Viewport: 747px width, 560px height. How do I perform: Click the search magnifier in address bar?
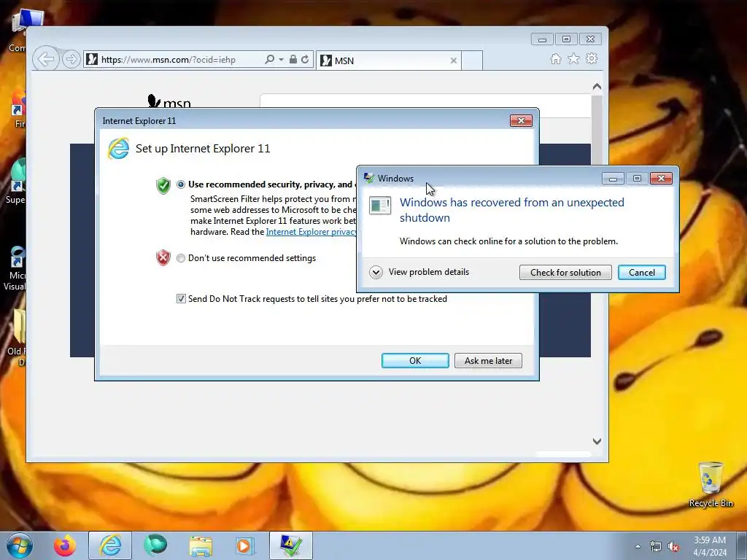(x=269, y=60)
